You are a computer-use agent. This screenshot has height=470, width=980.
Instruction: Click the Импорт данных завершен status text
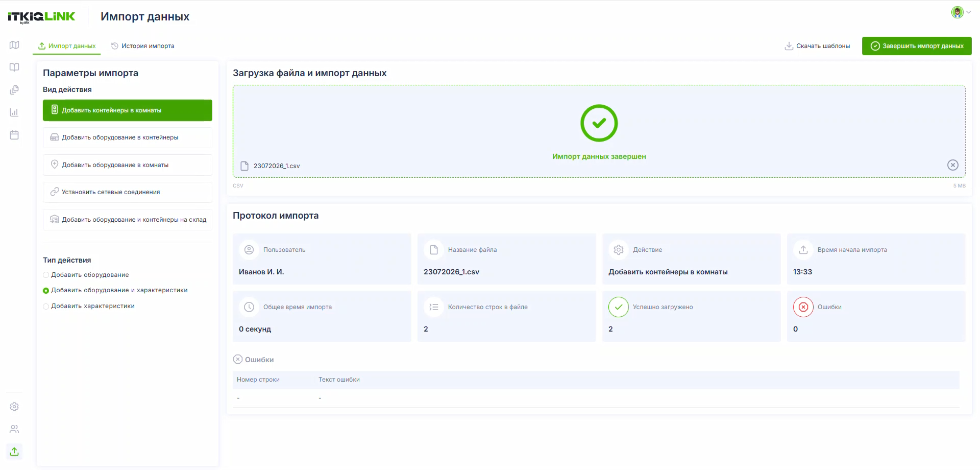599,156
